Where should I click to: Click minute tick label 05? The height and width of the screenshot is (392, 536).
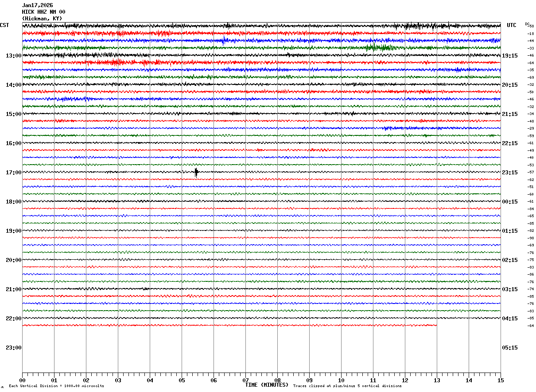(182, 380)
